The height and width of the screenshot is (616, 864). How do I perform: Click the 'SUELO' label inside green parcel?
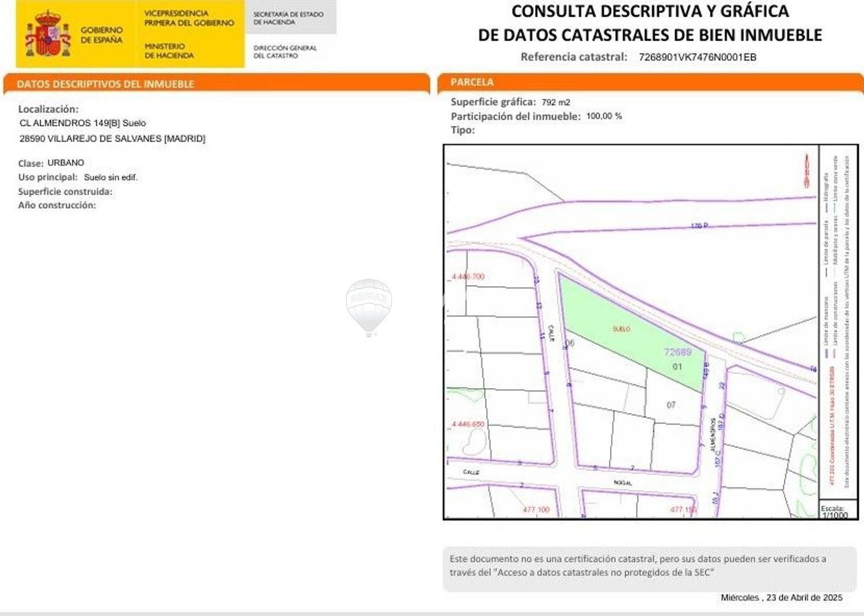[621, 329]
